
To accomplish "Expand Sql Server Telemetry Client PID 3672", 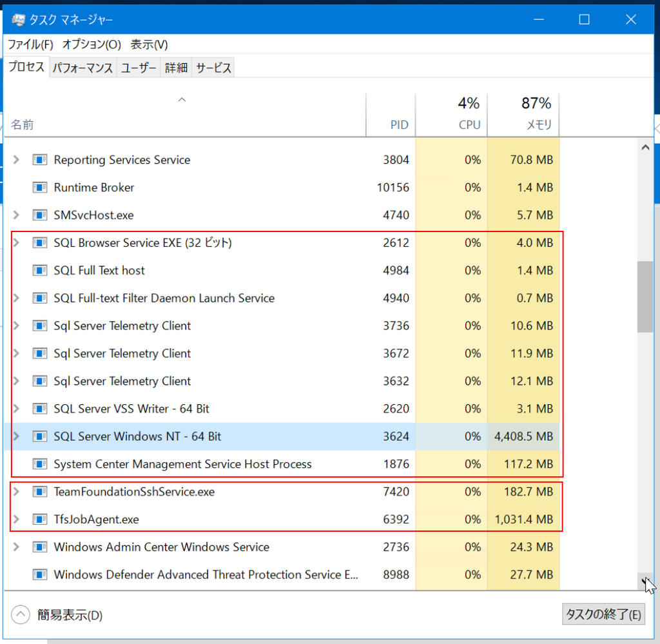I will 16,353.
